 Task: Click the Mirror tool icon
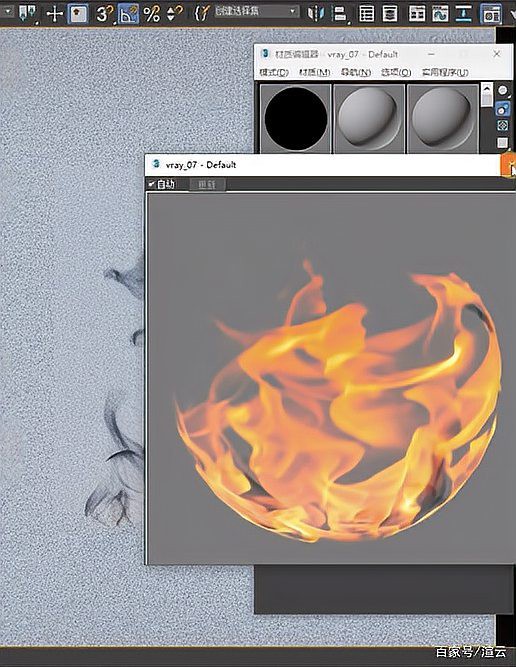[316, 13]
